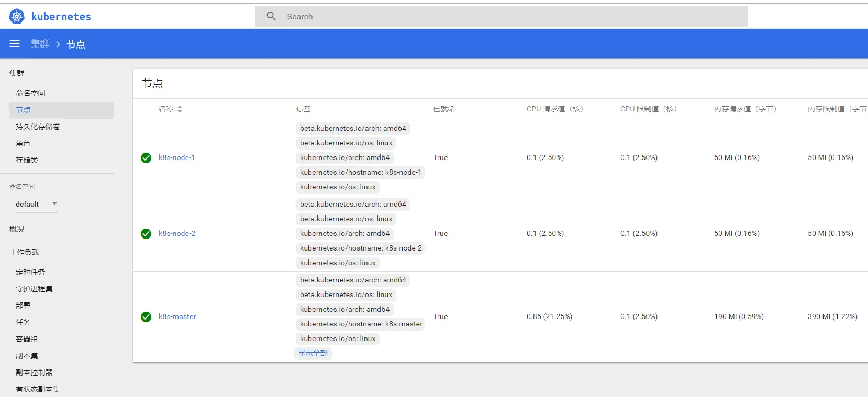Click the 集群 heading in the sidebar
868x397 pixels.
pyautogui.click(x=17, y=73)
